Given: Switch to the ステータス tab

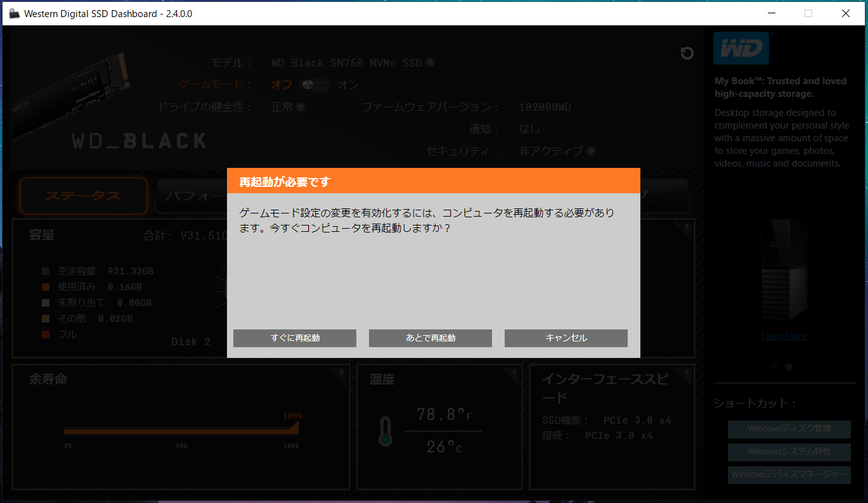Looking at the screenshot, I should [x=83, y=196].
